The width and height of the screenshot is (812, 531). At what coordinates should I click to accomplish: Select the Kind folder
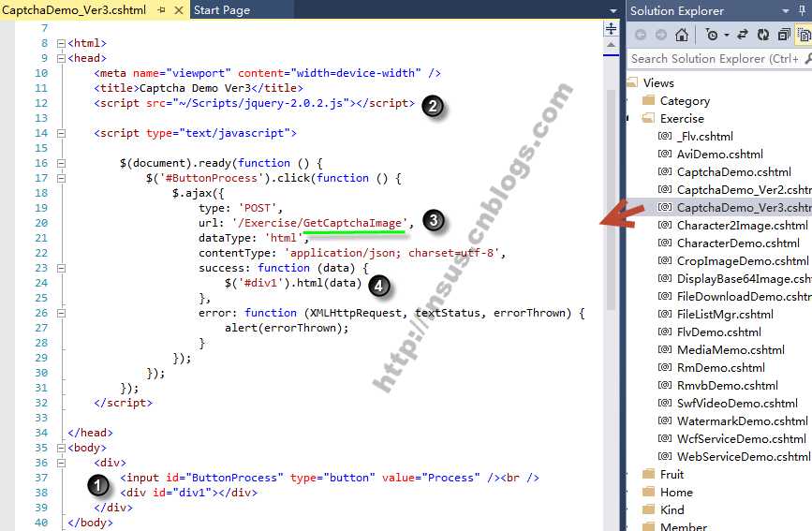[x=672, y=510]
